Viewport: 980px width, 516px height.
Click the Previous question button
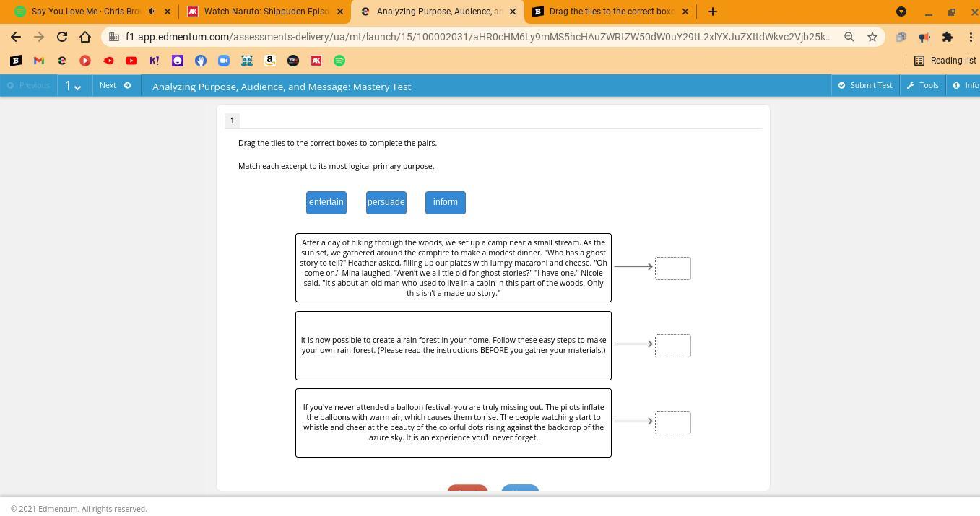[29, 85]
